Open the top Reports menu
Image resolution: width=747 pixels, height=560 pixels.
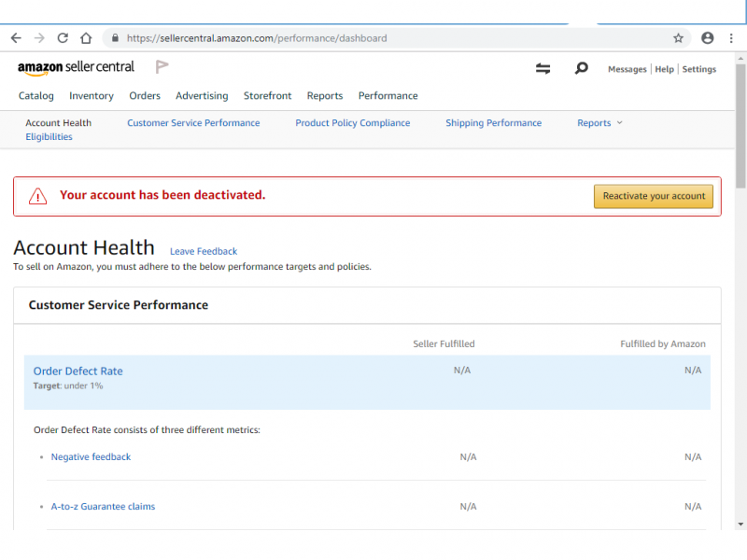click(325, 96)
